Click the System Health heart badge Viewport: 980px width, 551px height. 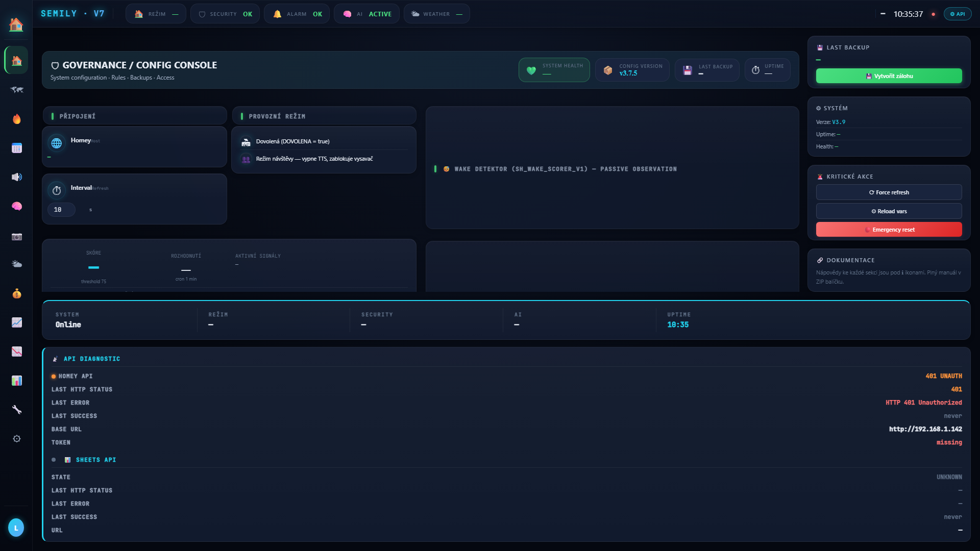(x=554, y=70)
